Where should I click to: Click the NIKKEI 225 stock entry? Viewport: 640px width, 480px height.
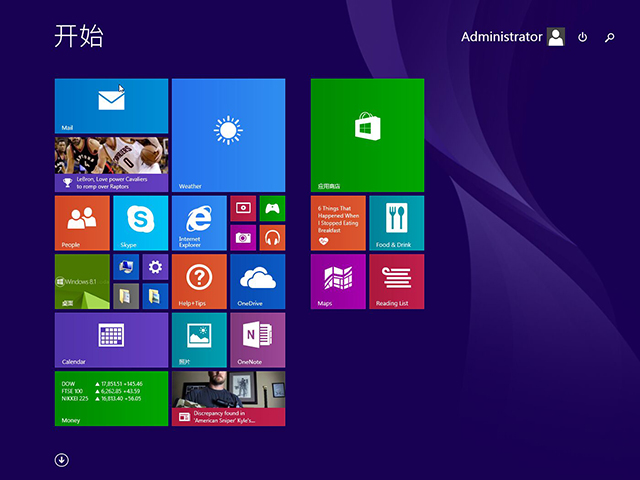click(x=101, y=398)
